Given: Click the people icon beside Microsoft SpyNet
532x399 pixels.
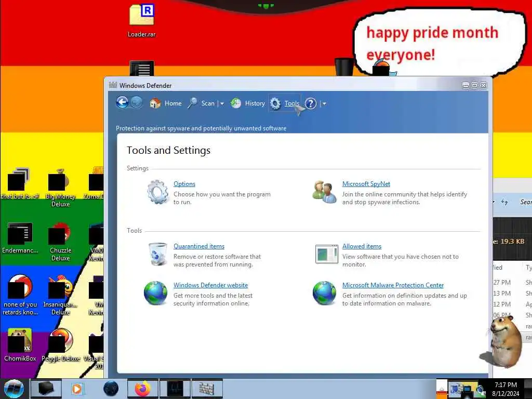Looking at the screenshot, I should pos(324,192).
